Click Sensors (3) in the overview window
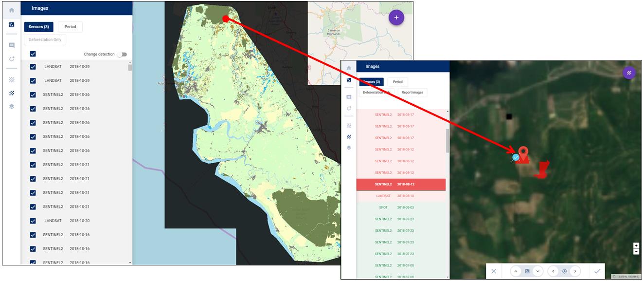Viewport: 644px width, 281px height. click(39, 27)
